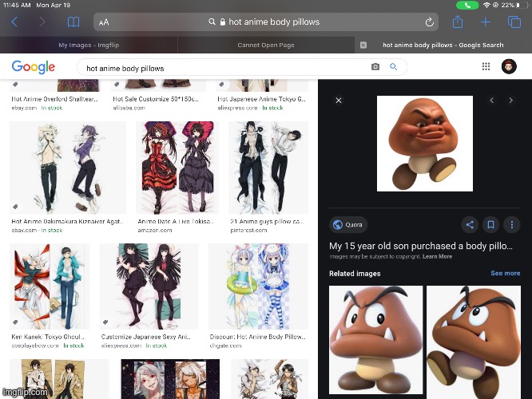Tap Safari's forward arrow
Viewport: 532px width, 399px height.
(42, 22)
